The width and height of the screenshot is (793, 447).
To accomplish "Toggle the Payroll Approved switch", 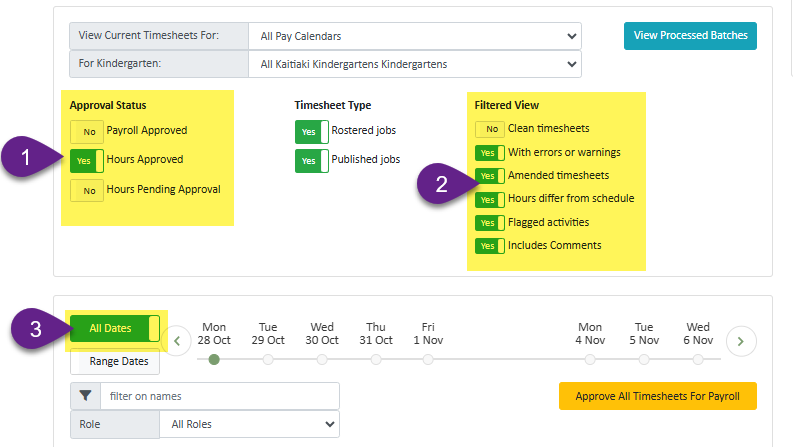I will [x=87, y=131].
